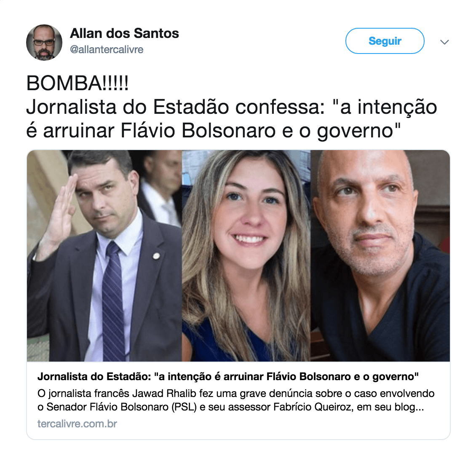
Task: Open Allan dos Santos profile avatar
Action: click(x=44, y=43)
